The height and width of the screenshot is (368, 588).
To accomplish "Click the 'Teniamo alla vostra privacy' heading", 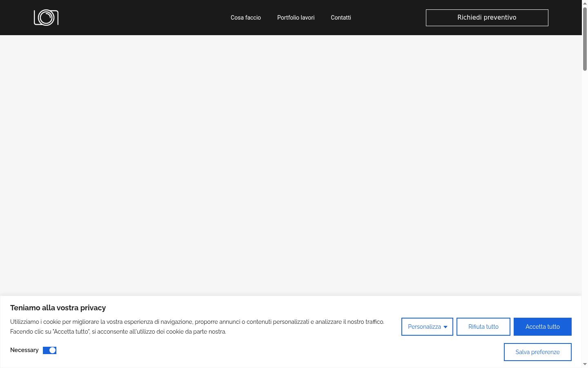I will pos(58,308).
